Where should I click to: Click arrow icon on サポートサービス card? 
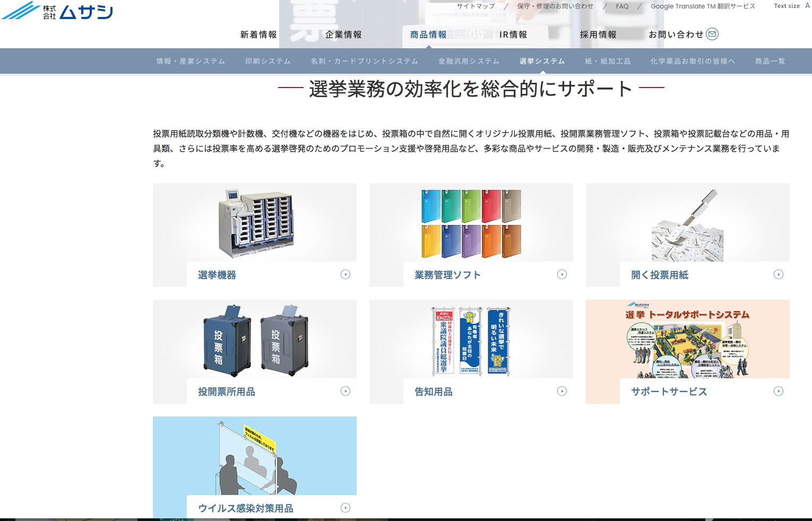[779, 391]
